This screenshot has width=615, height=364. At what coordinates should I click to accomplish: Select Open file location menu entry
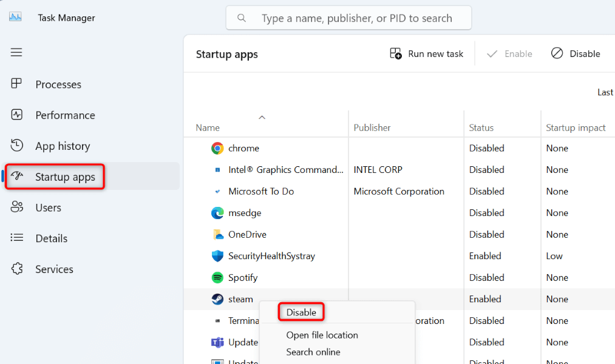coord(322,335)
